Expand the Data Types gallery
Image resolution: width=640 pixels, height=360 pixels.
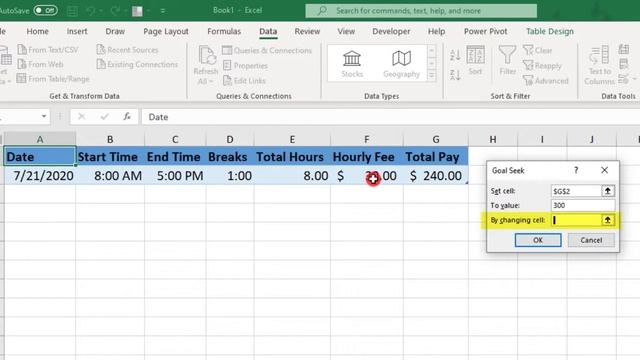click(x=431, y=76)
